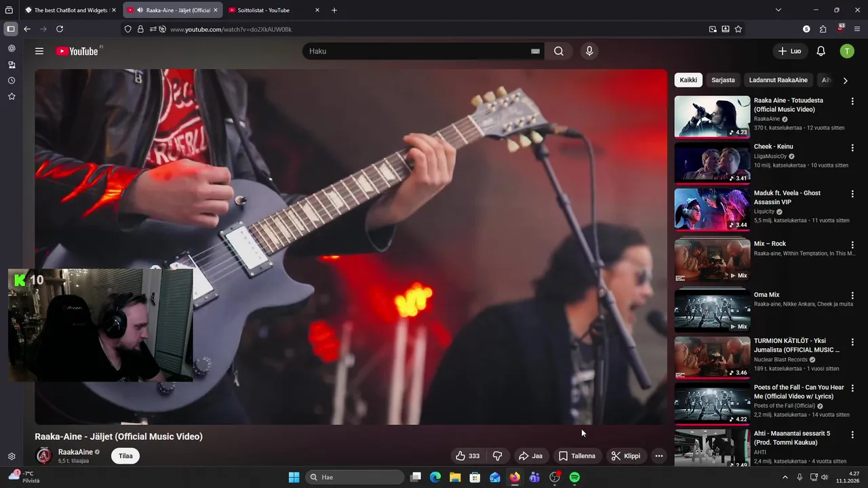Open Oma Mix playlist title
Screen dimensions: 868x488
pyautogui.click(x=767, y=295)
